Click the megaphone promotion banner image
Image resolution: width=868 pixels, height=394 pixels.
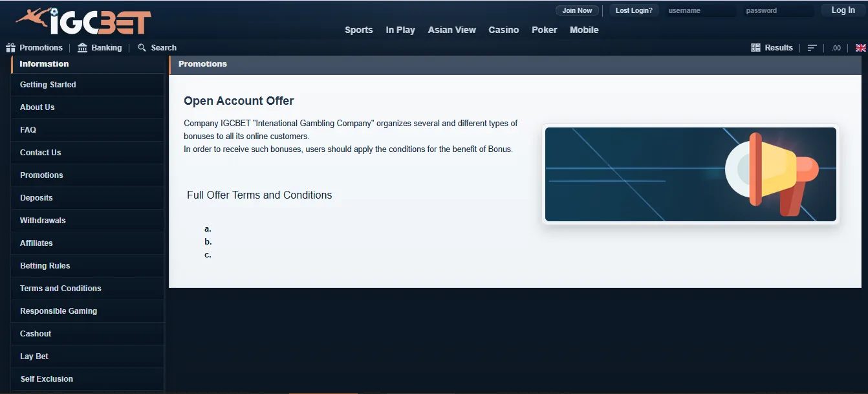coord(691,175)
